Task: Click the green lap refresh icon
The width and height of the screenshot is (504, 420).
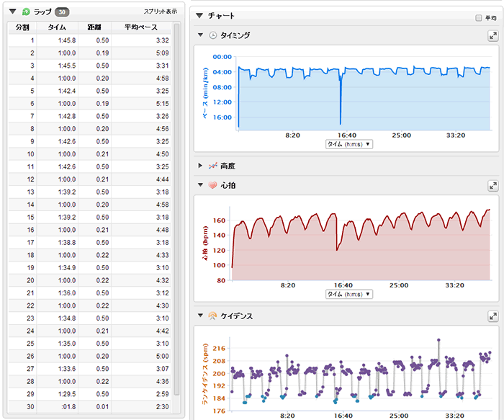Action: pos(27,12)
